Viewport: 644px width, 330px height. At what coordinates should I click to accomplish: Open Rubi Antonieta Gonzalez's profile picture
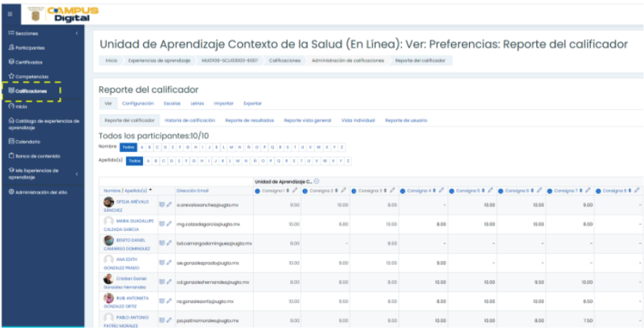point(108,298)
